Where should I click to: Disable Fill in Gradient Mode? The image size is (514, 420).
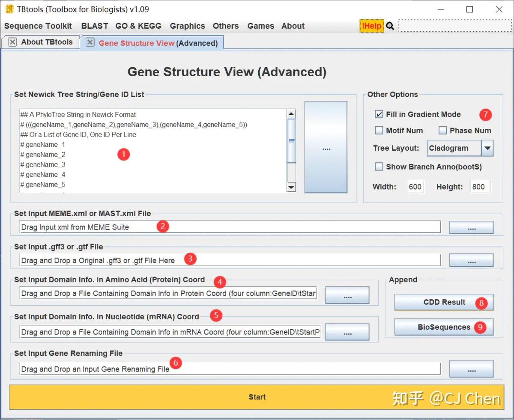coord(379,114)
